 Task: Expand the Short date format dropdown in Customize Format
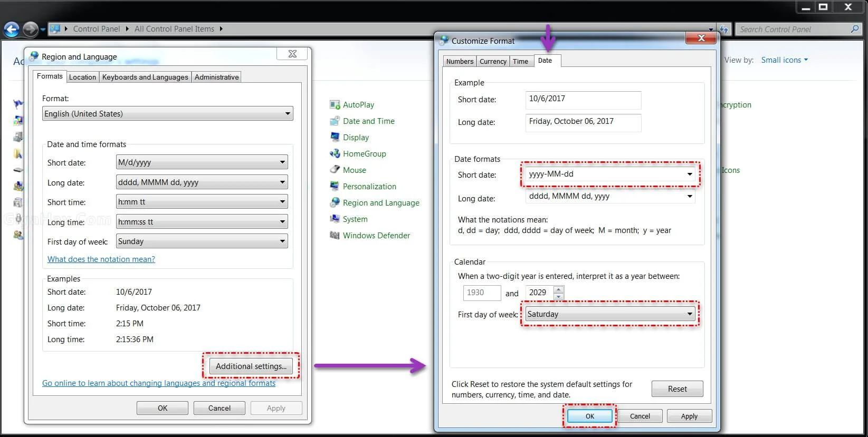[689, 174]
